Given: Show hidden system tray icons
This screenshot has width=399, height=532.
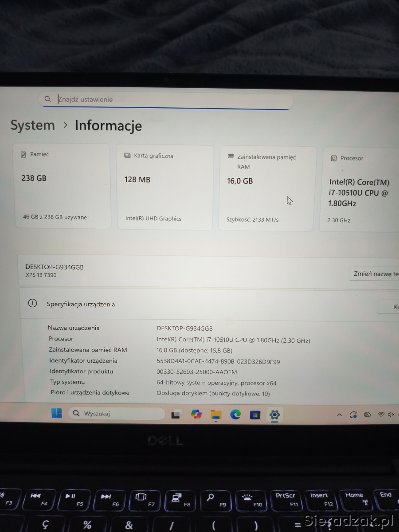Looking at the screenshot, I should pyautogui.click(x=339, y=415).
